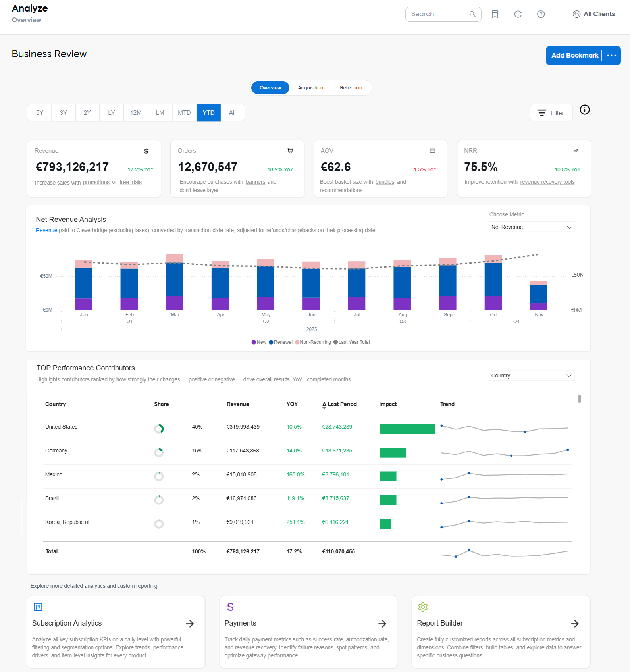Switch time range to MTD
The height and width of the screenshot is (672, 630).
point(184,113)
